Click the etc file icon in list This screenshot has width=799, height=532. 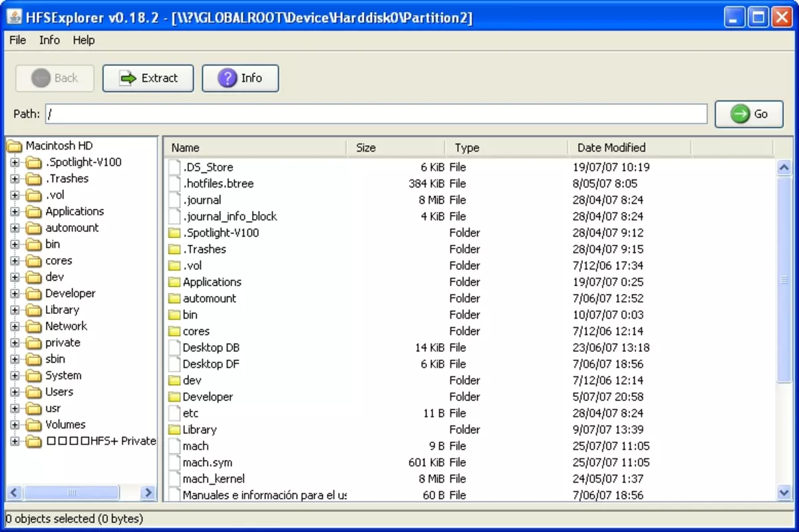point(174,414)
